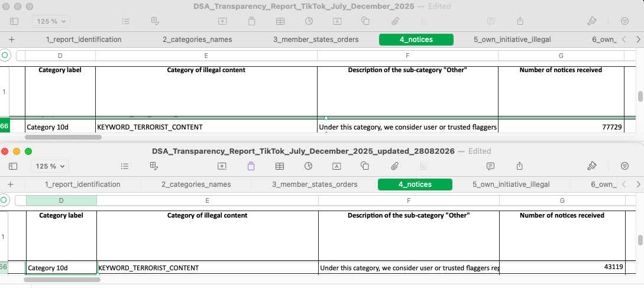The image size is (644, 288).
Task: Open Format paintbrush panel in updated_28082026 window
Action: [592, 166]
